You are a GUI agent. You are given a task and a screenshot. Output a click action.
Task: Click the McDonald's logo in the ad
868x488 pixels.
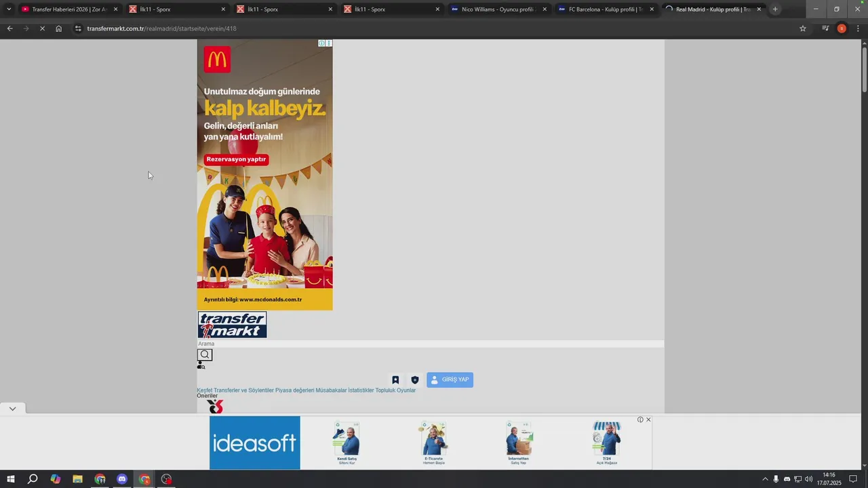pos(217,60)
